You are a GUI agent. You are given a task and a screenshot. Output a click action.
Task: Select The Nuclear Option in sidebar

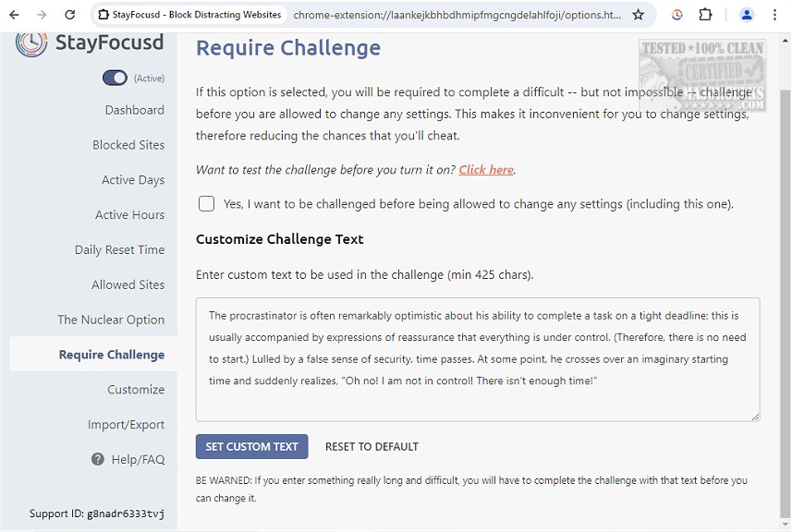(x=111, y=320)
